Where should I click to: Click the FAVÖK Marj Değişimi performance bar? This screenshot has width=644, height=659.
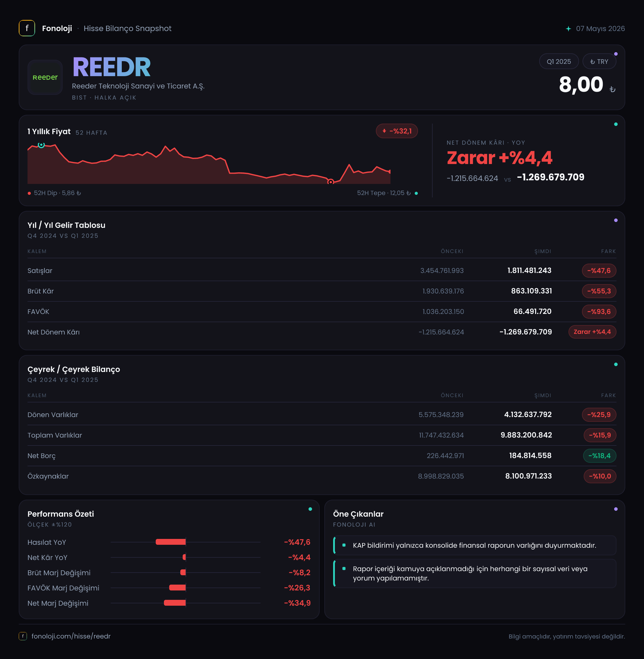pos(177,588)
